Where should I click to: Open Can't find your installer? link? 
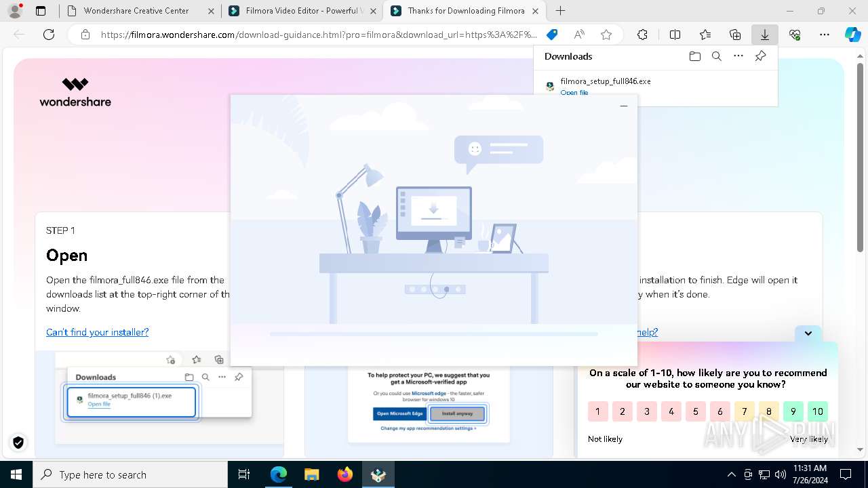point(97,332)
